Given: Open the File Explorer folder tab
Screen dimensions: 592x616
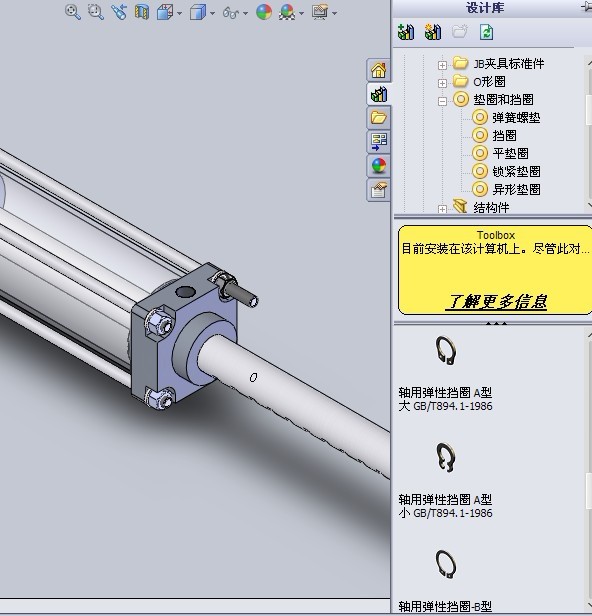Looking at the screenshot, I should point(378,117).
